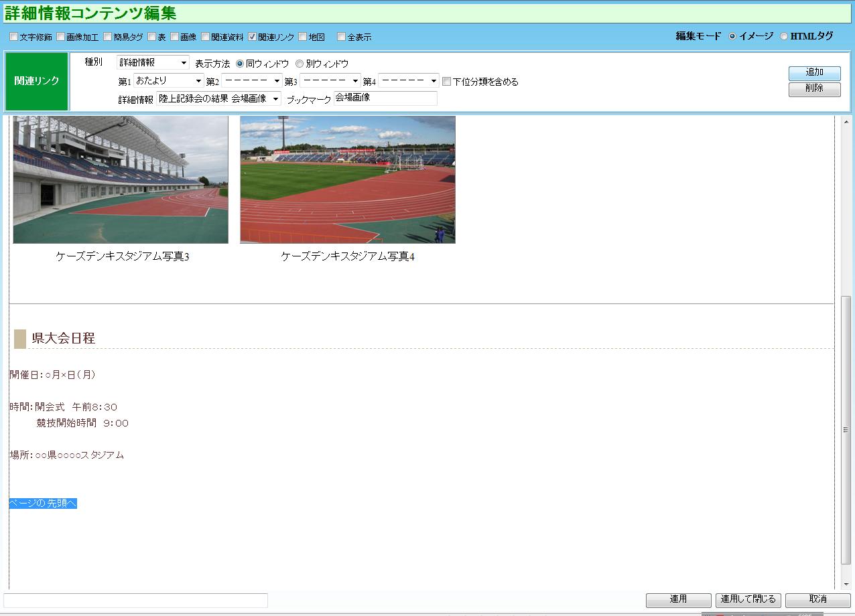Switch to HTMLタグ edit mode
This screenshot has width=855, height=616.
[x=784, y=36]
